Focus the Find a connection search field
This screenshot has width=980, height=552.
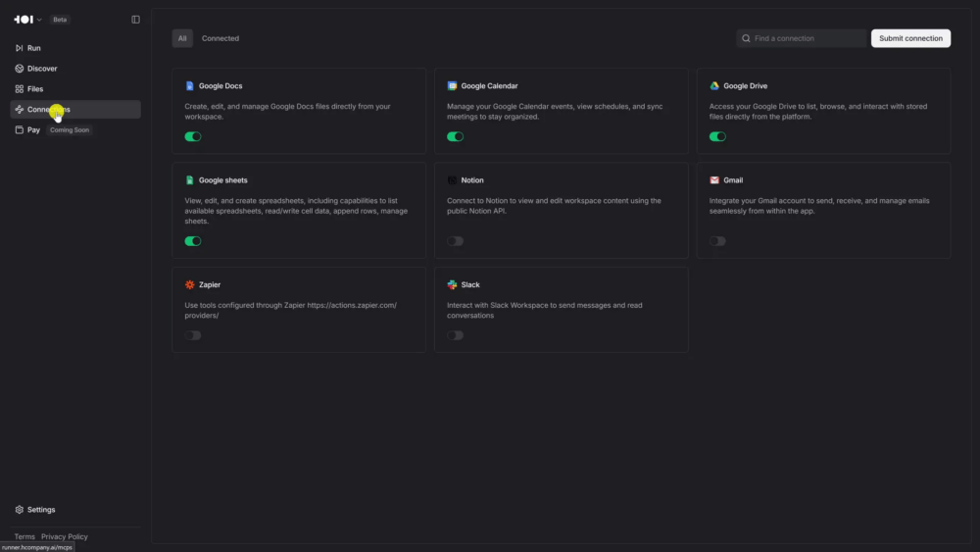(x=806, y=38)
